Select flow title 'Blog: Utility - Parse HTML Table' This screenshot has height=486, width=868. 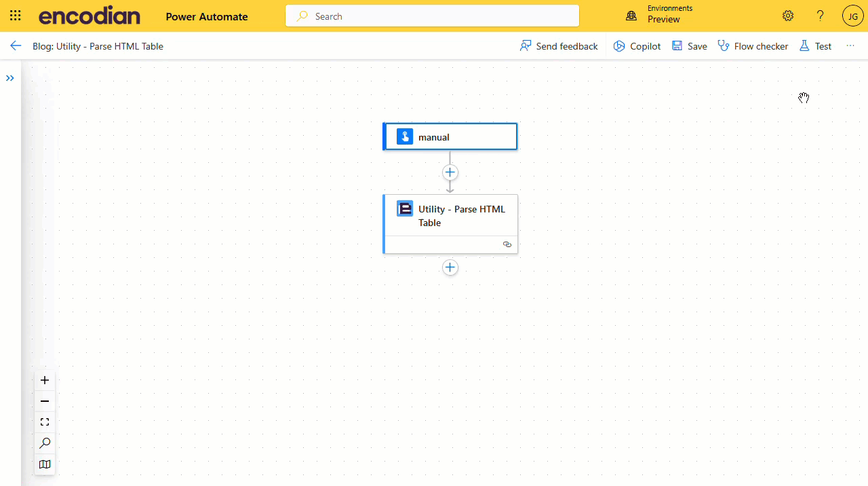point(98,46)
